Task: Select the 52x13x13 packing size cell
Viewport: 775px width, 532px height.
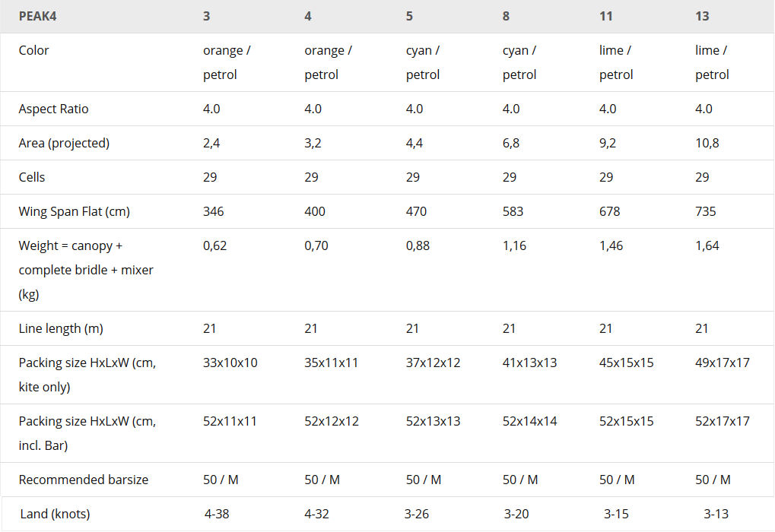Action: (433, 421)
